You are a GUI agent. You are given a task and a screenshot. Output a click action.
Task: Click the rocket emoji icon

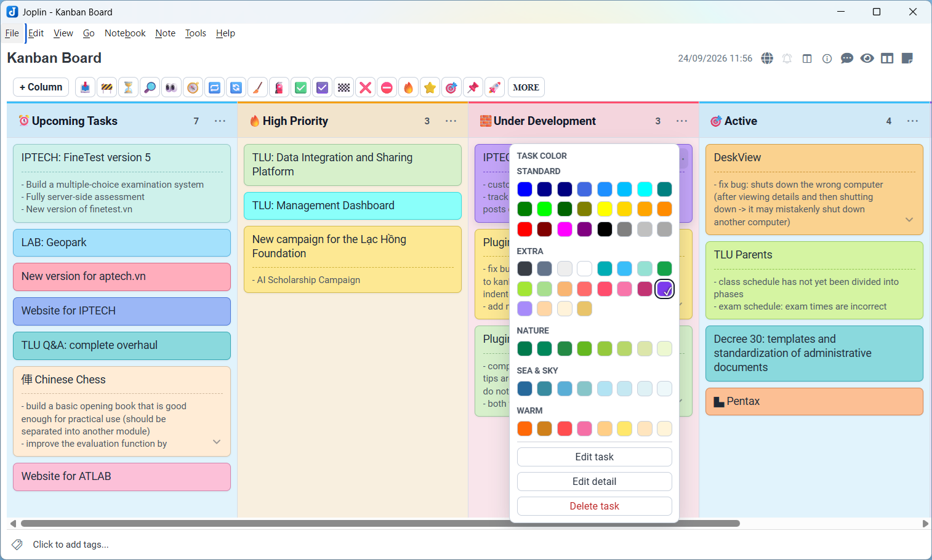point(494,87)
